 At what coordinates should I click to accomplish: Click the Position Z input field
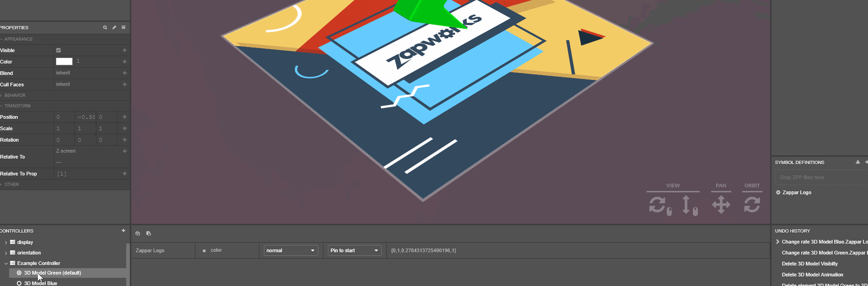[x=107, y=117]
